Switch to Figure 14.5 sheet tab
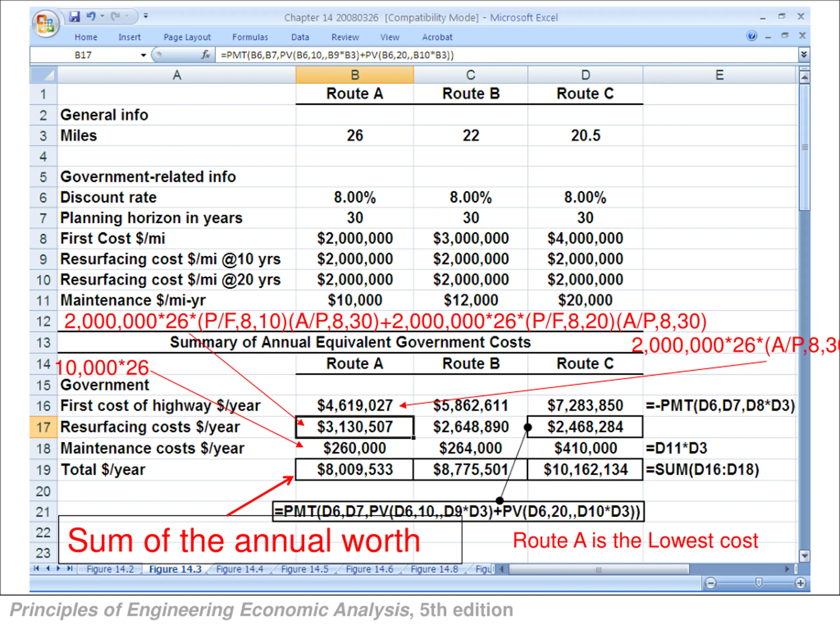The width and height of the screenshot is (840, 630). click(304, 569)
